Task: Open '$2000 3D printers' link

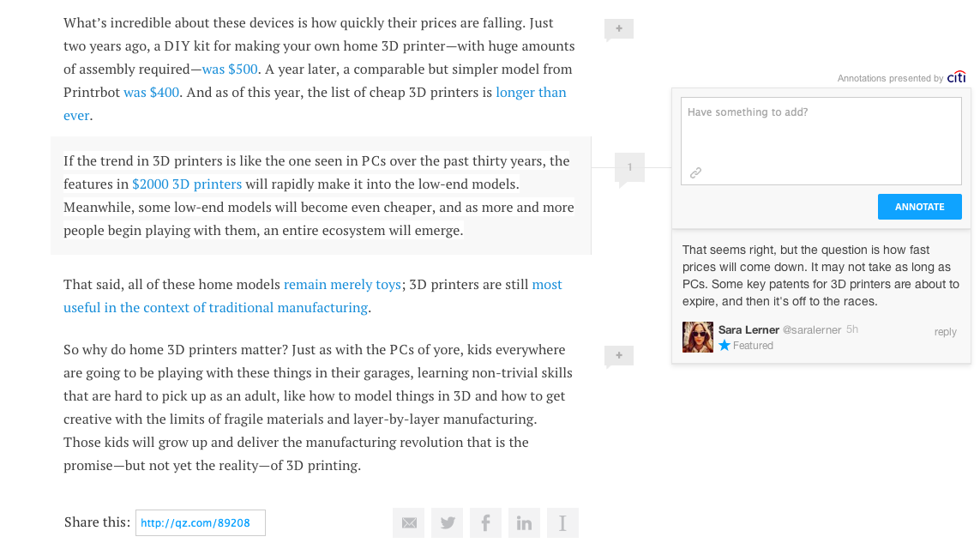Action: [187, 184]
